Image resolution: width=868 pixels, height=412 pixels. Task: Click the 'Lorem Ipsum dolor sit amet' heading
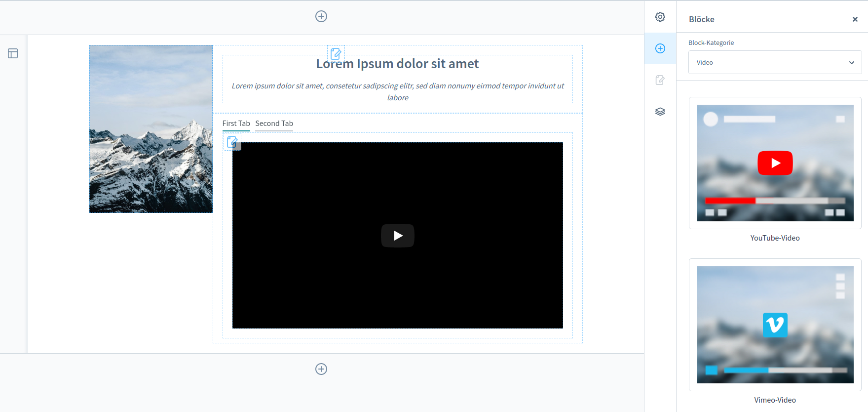point(398,64)
